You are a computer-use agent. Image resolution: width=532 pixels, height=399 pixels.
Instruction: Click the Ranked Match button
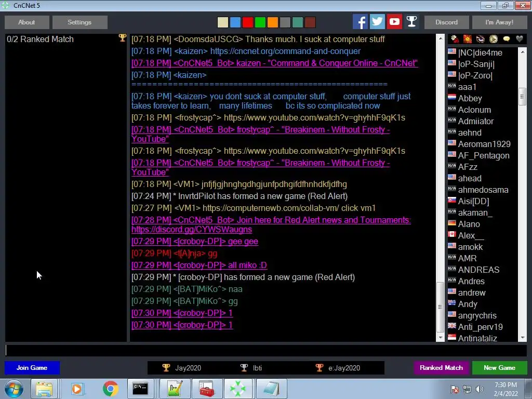tap(442, 368)
